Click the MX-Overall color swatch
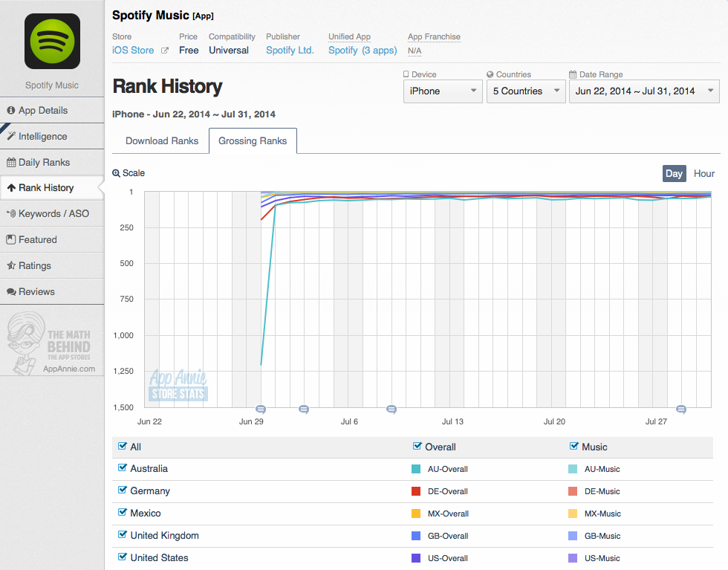 click(x=416, y=514)
